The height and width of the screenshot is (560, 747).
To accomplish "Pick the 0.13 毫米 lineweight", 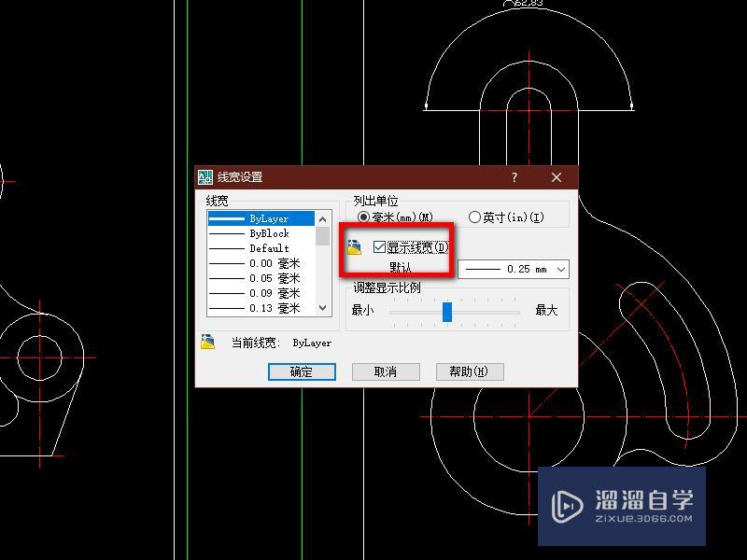I will click(x=261, y=308).
